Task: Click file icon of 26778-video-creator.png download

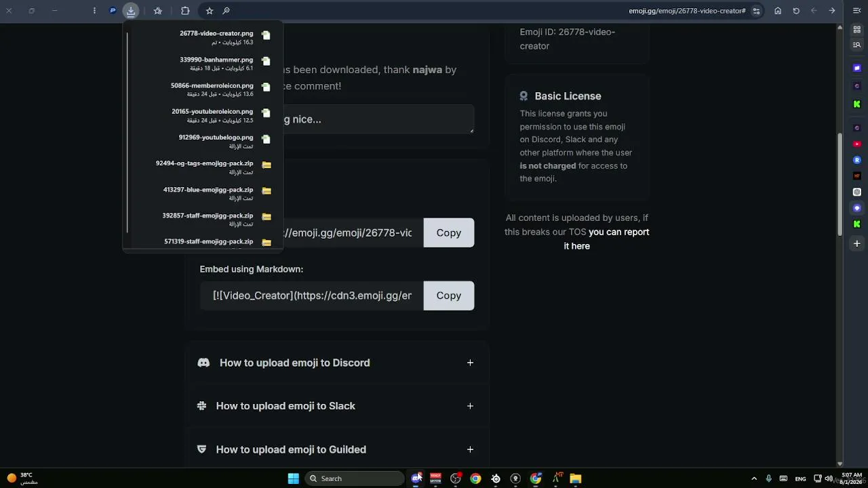Action: point(266,35)
